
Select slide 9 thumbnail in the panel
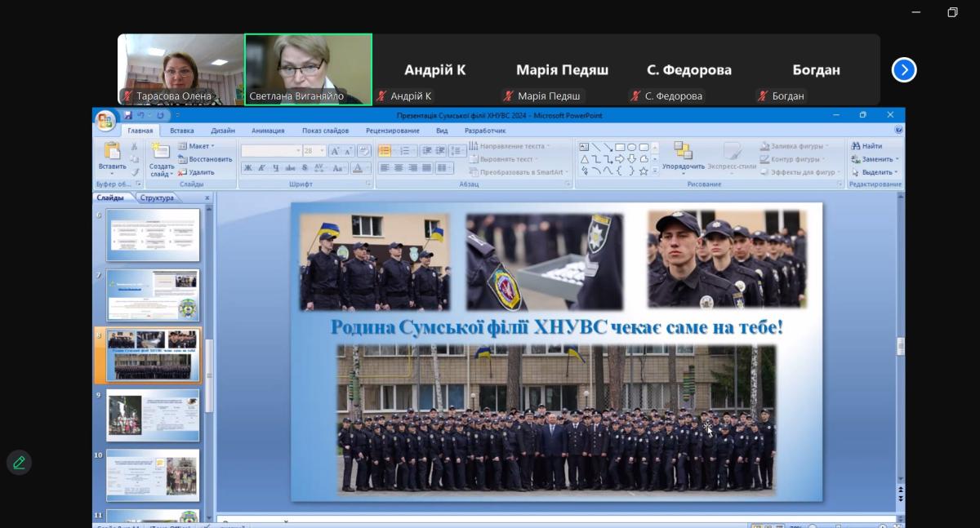point(153,415)
